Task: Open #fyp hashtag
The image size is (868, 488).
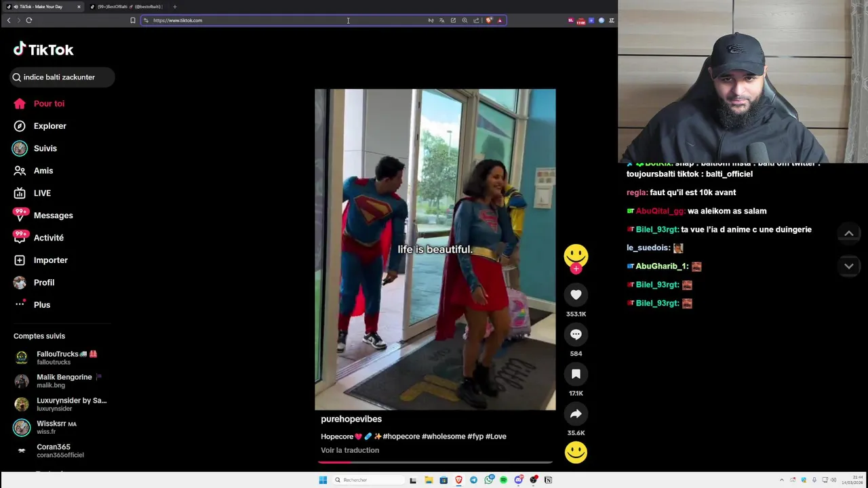Action: pyautogui.click(x=475, y=436)
